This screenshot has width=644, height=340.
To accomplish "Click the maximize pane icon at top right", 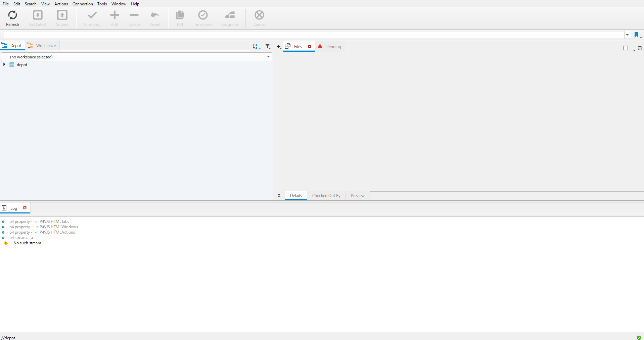I will tap(640, 48).
